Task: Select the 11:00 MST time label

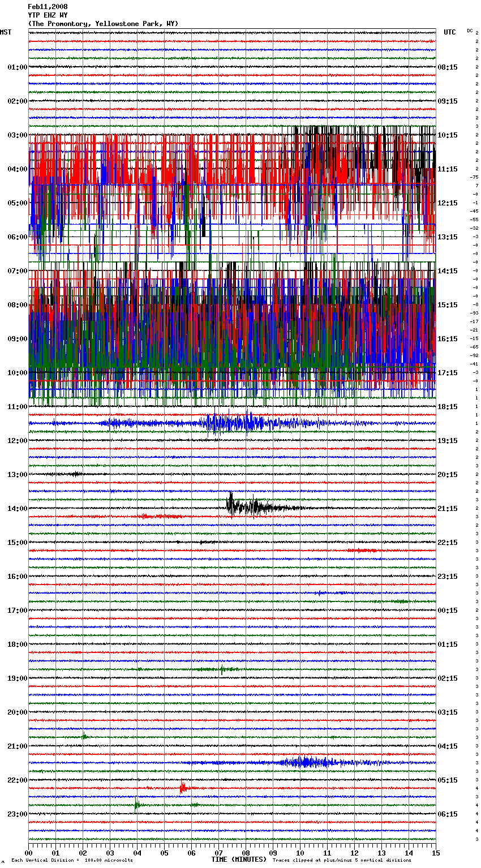Action: tap(18, 407)
